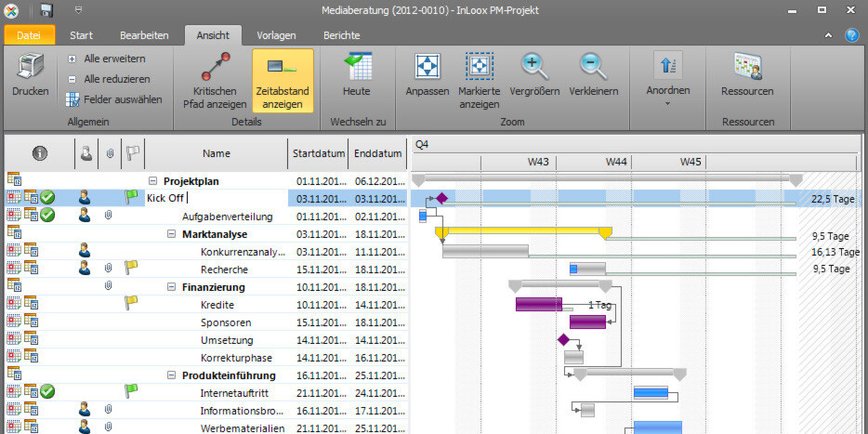Click the purple Kredite Gantt bar
Screen dimensions: 868x434
click(x=539, y=305)
